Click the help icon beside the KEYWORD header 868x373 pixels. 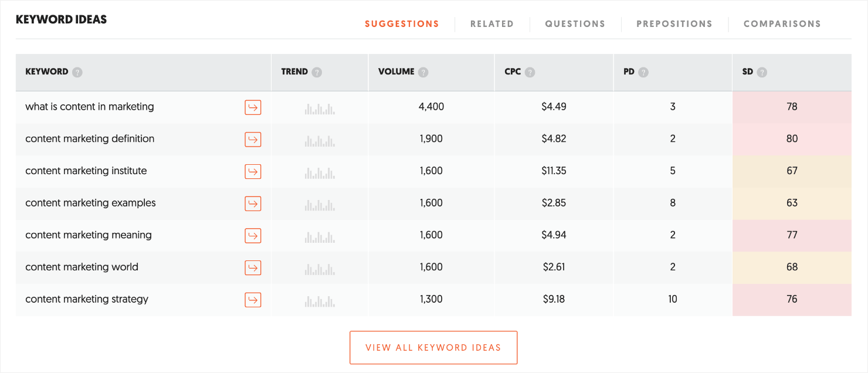pos(78,72)
